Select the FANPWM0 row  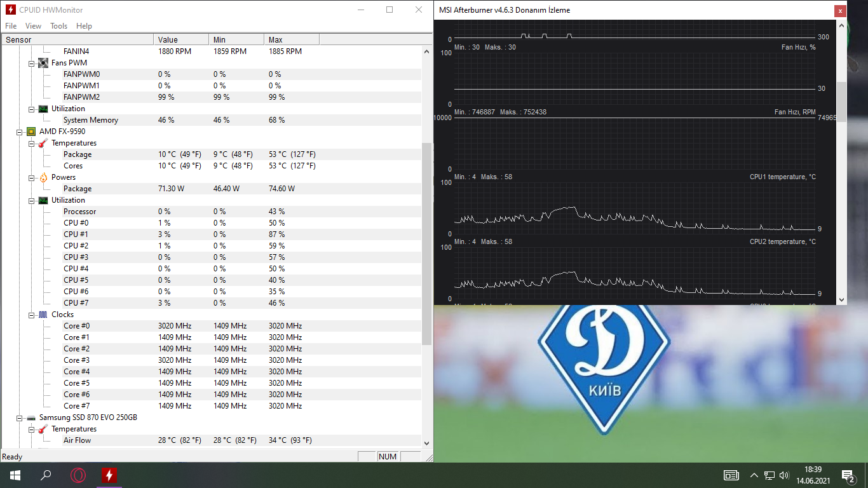(211, 74)
